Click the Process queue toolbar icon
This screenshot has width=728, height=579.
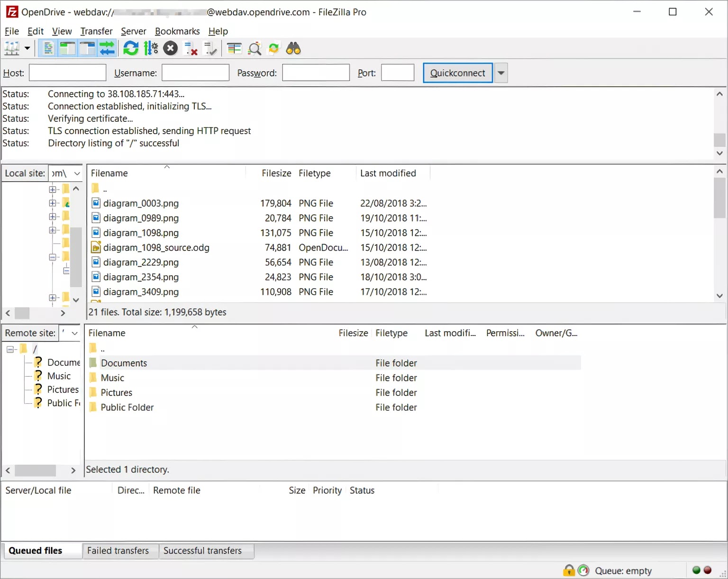(x=151, y=48)
